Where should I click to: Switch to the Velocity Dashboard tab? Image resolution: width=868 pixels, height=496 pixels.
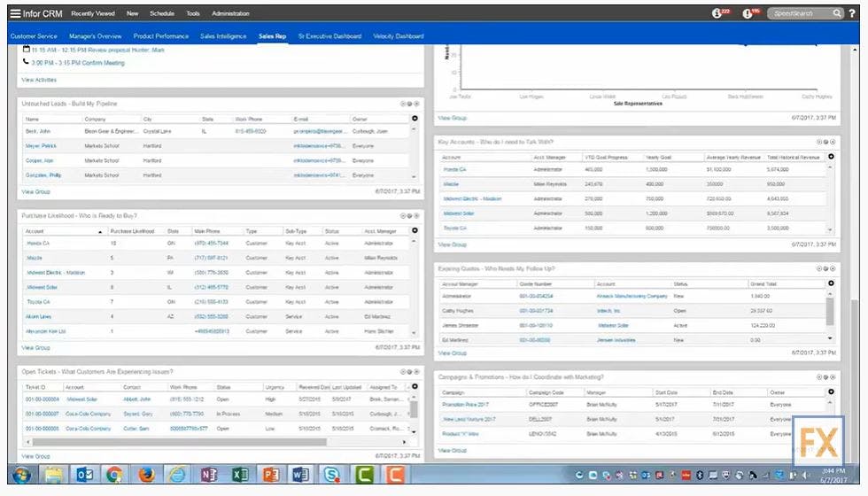pos(399,36)
